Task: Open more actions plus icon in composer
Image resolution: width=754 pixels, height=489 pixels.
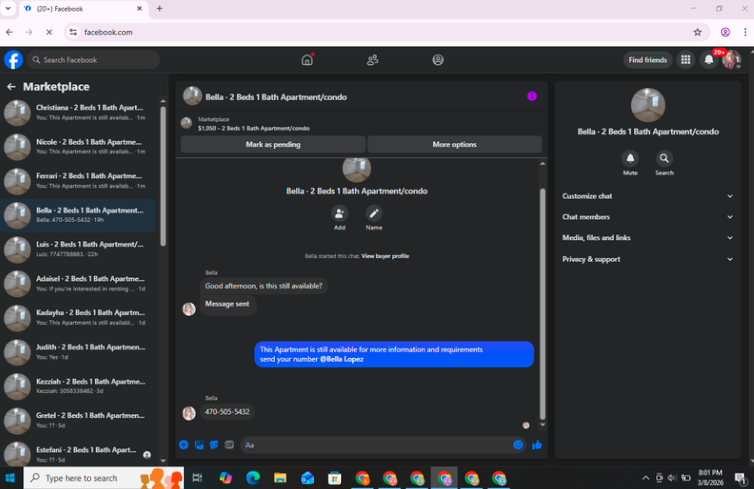Action: tap(184, 445)
